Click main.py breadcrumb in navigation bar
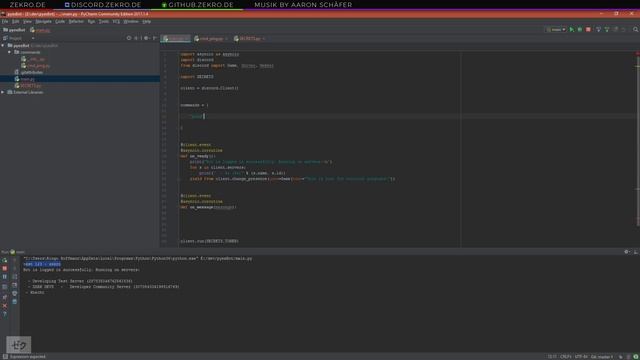Screen dimensions: 640x360 [40, 30]
